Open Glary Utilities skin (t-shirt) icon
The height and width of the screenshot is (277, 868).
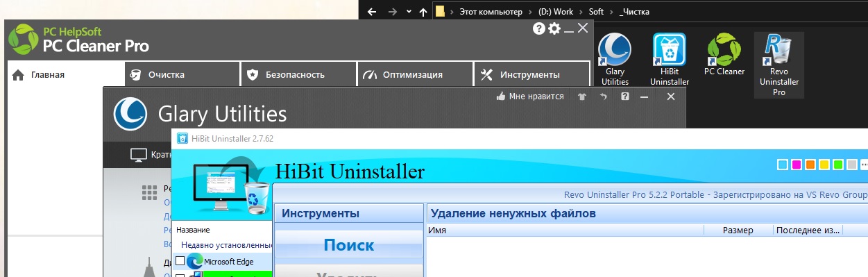coord(581,97)
